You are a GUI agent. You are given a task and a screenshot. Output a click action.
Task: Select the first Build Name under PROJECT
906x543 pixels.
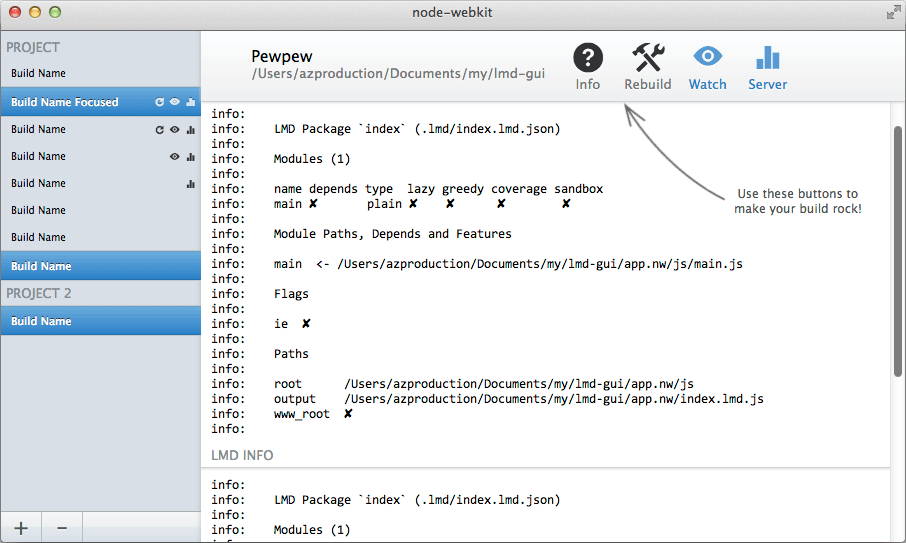[x=38, y=74]
